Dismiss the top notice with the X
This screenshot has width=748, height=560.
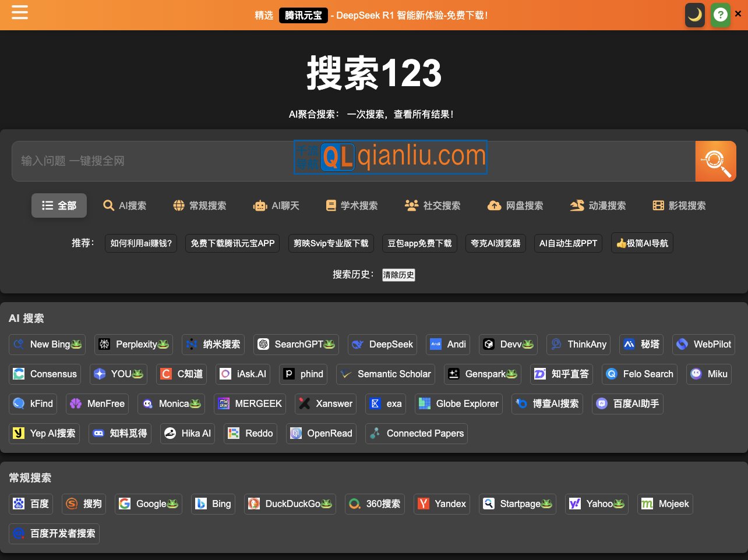(738, 13)
